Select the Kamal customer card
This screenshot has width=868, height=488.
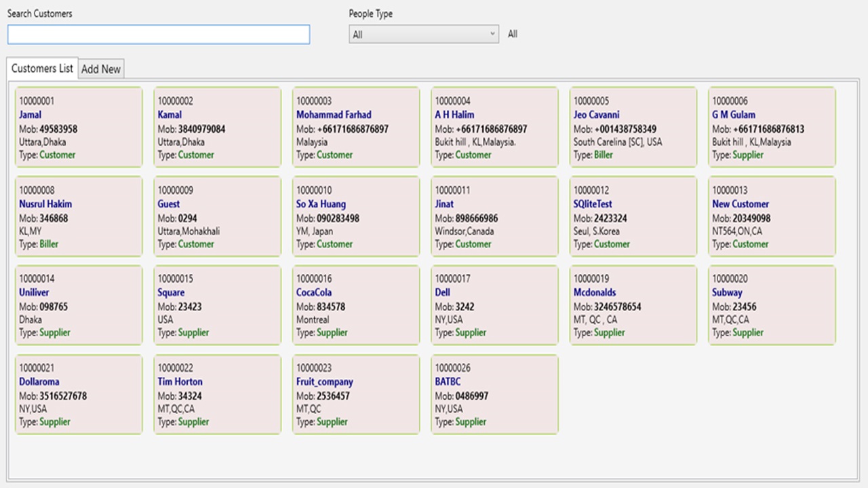click(217, 126)
